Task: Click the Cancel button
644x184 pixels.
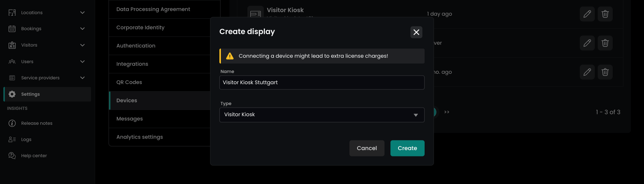Action: 366,148
